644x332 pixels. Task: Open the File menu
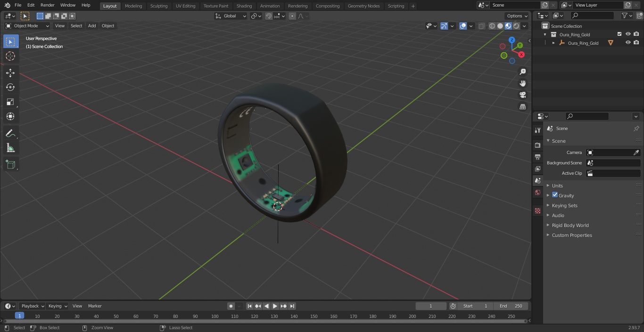click(x=18, y=5)
